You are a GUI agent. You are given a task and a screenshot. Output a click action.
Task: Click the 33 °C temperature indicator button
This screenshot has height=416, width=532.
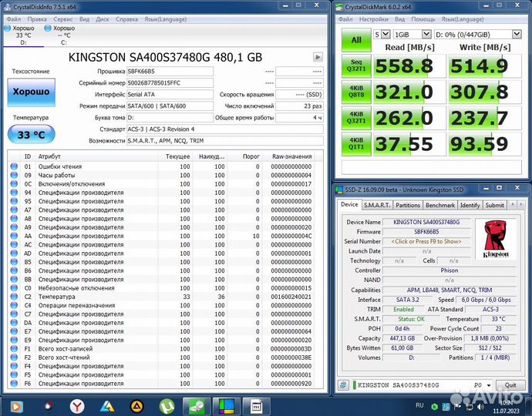[x=31, y=134]
